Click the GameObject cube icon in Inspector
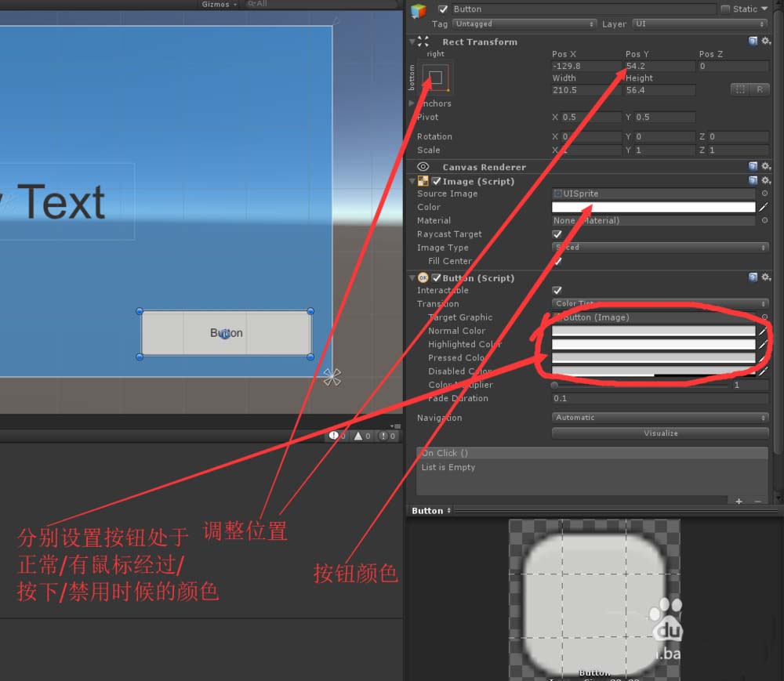Viewport: 784px width, 681px height. [x=419, y=10]
